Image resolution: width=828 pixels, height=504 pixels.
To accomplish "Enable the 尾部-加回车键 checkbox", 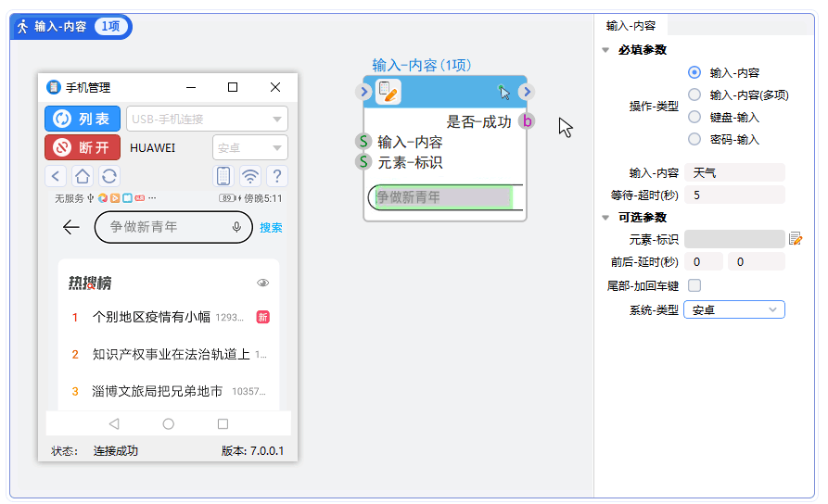I will (694, 285).
